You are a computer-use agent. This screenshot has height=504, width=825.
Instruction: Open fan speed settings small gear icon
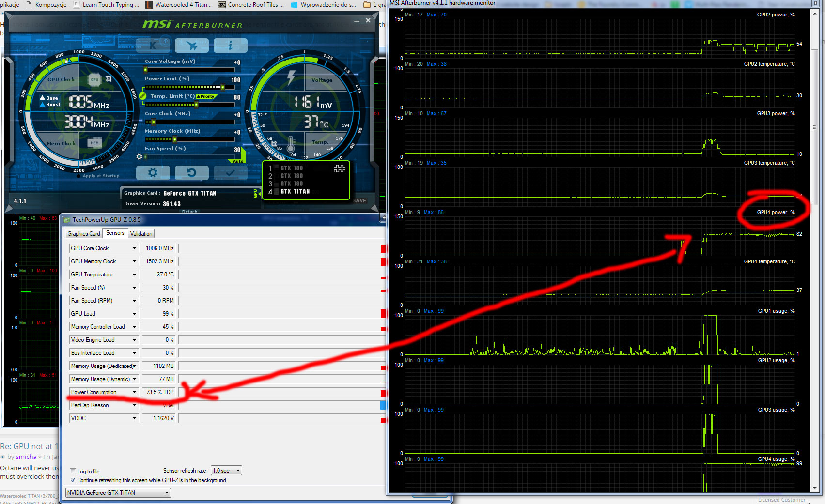click(140, 157)
